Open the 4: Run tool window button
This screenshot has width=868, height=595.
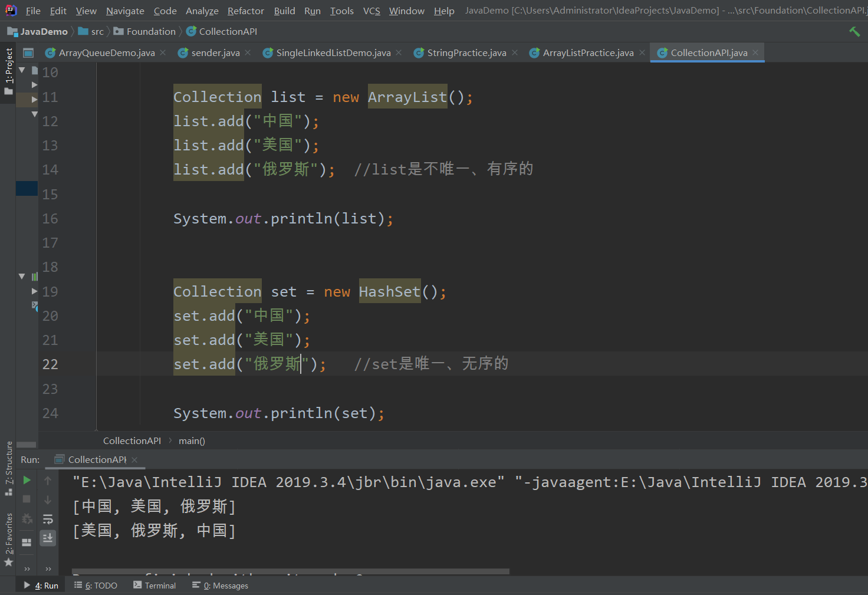(x=41, y=586)
